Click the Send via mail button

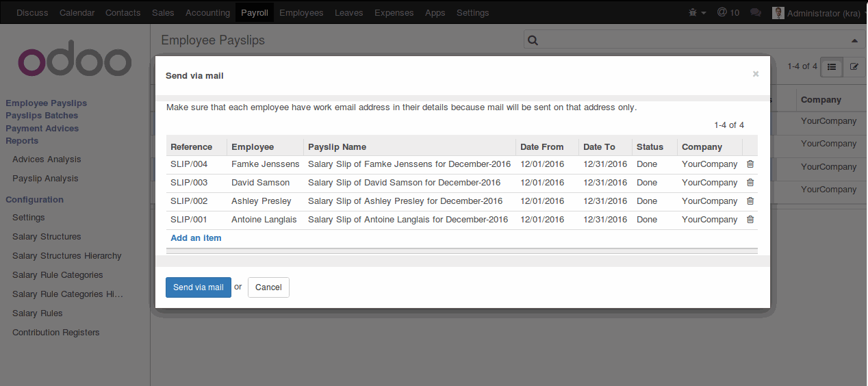199,287
